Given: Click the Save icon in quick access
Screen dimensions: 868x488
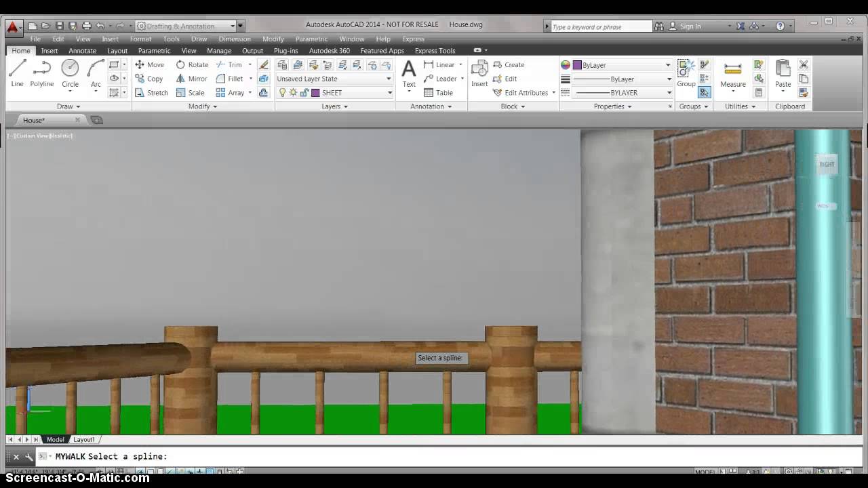Looking at the screenshot, I should click(59, 26).
